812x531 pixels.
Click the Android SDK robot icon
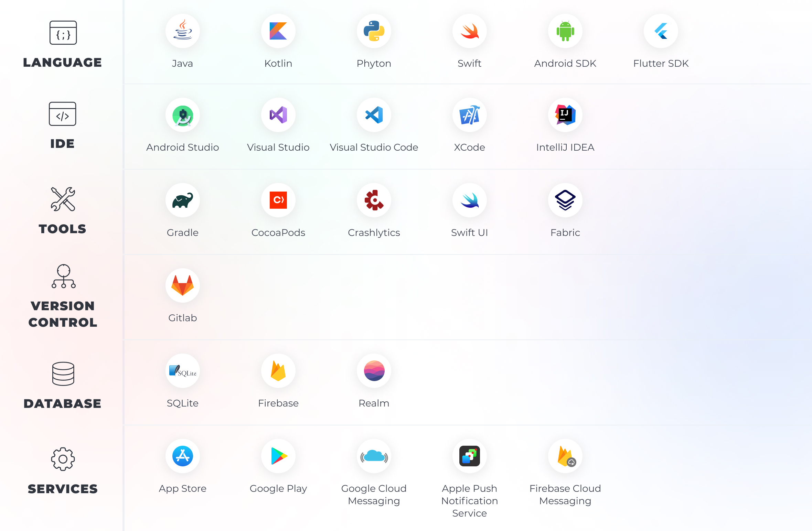tap(565, 31)
